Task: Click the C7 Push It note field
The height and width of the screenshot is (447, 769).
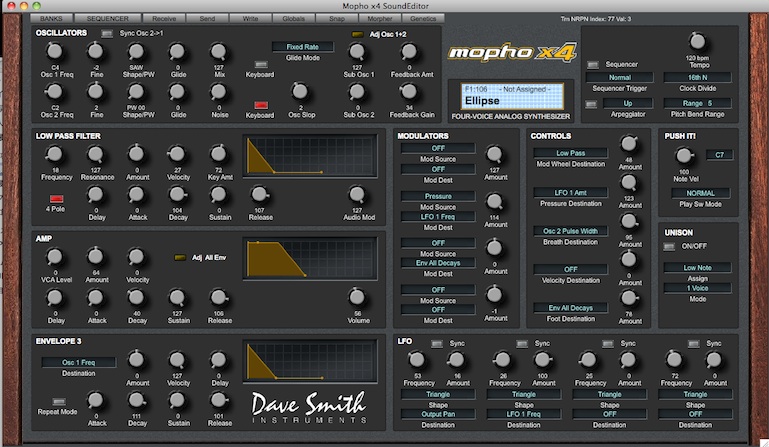Action: pos(719,155)
